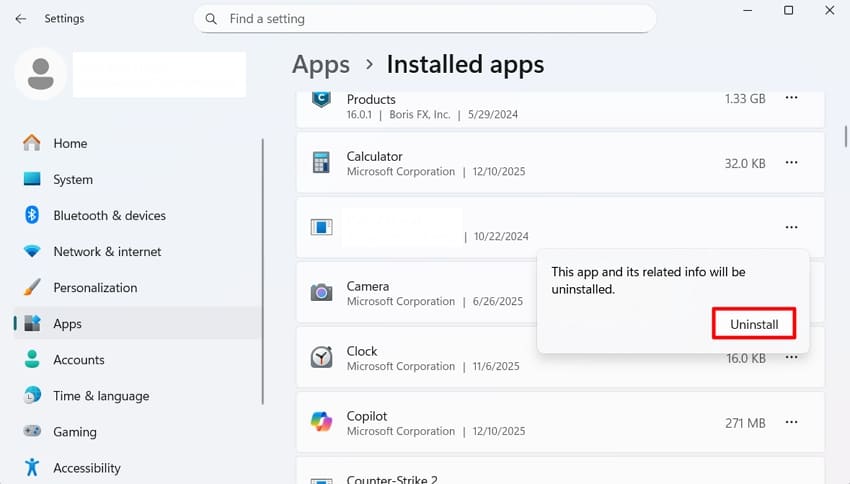The width and height of the screenshot is (850, 484).
Task: Click the sidebar vertical scrollbar
Action: pos(262,270)
